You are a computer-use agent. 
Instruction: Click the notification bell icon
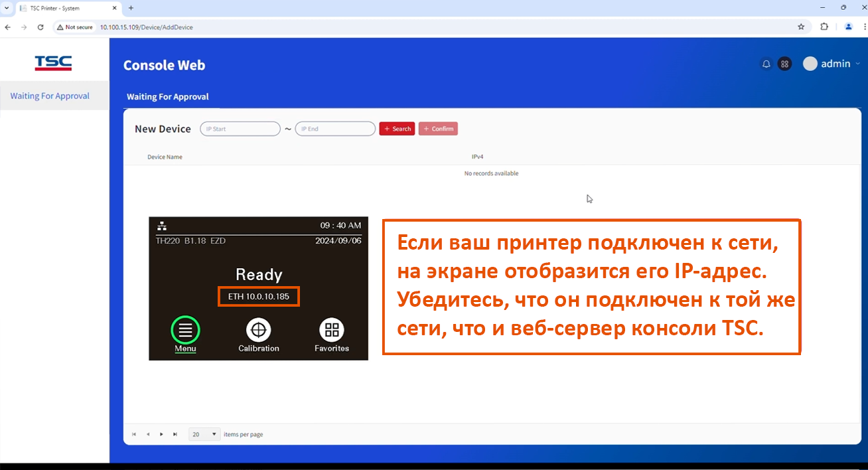(x=766, y=64)
